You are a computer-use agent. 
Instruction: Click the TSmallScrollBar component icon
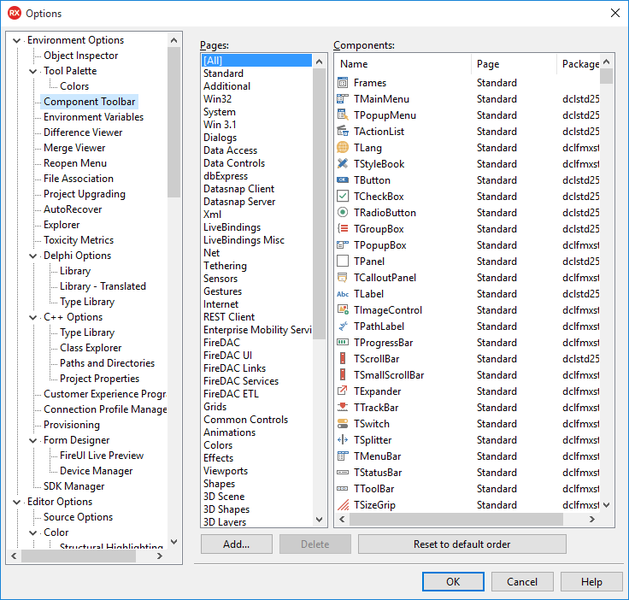click(343, 375)
